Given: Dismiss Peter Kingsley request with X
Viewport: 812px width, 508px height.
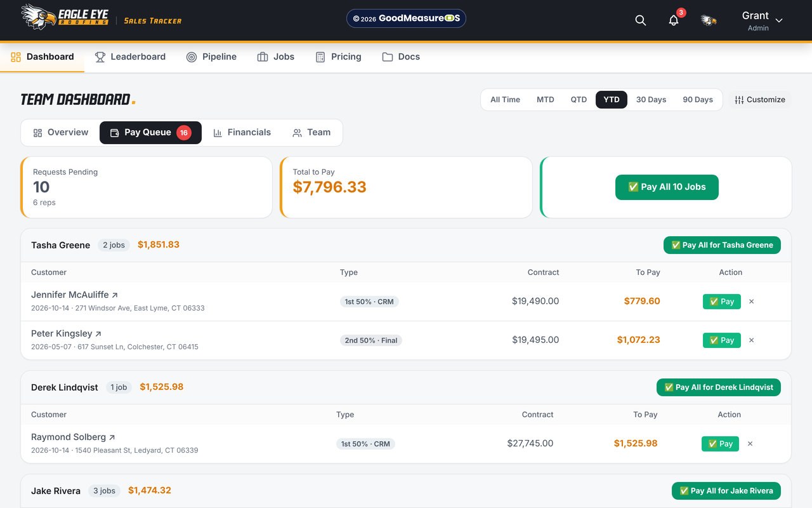Looking at the screenshot, I should 752,340.
